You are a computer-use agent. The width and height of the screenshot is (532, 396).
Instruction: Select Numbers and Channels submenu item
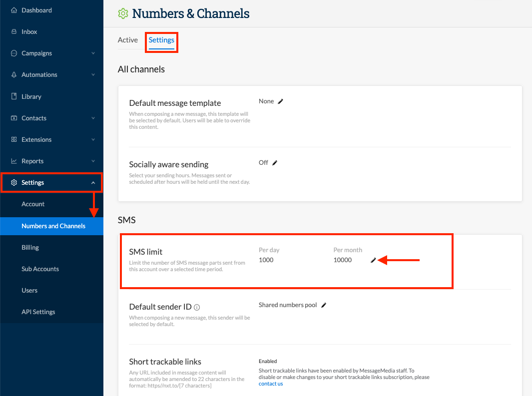tap(51, 226)
